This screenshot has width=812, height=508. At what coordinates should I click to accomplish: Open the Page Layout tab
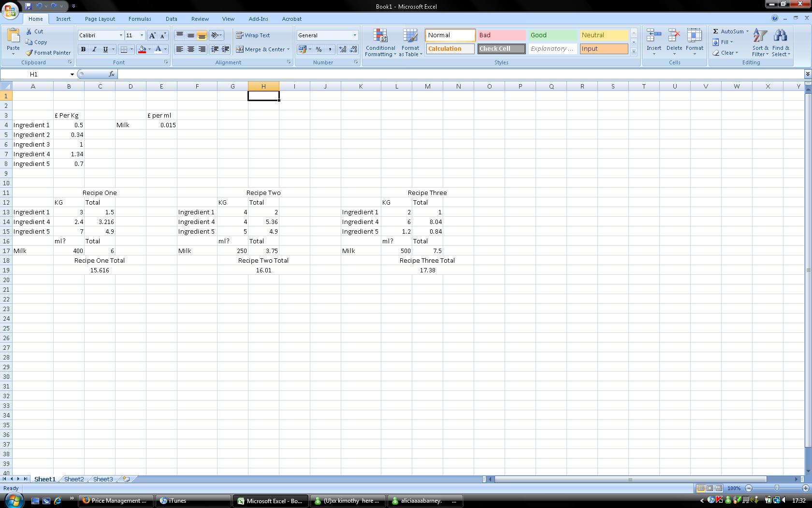[100, 19]
